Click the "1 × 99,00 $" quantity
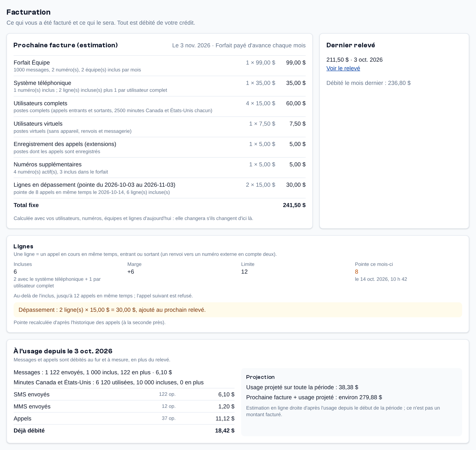The image size is (476, 450). tap(261, 63)
